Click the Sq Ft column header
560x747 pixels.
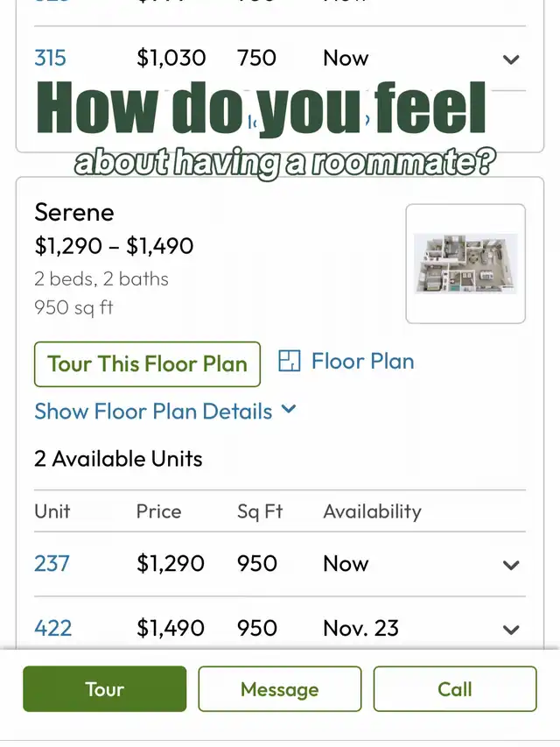coord(260,511)
